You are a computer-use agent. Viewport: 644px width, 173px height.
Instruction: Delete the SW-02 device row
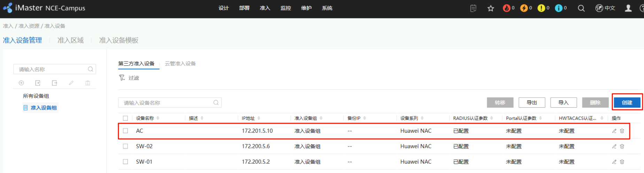click(622, 147)
